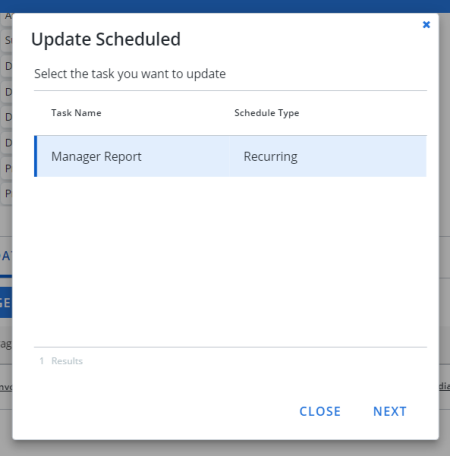
Task: Click the blue selection bar of the Manager Report row
Action: pos(35,156)
